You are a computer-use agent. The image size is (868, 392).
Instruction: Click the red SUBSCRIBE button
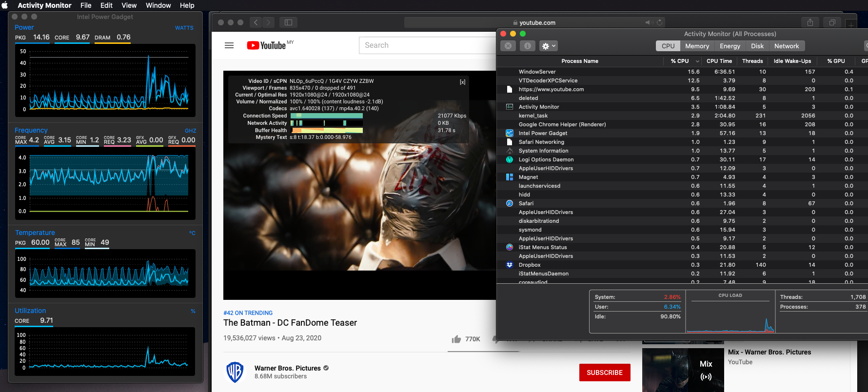[x=605, y=372]
